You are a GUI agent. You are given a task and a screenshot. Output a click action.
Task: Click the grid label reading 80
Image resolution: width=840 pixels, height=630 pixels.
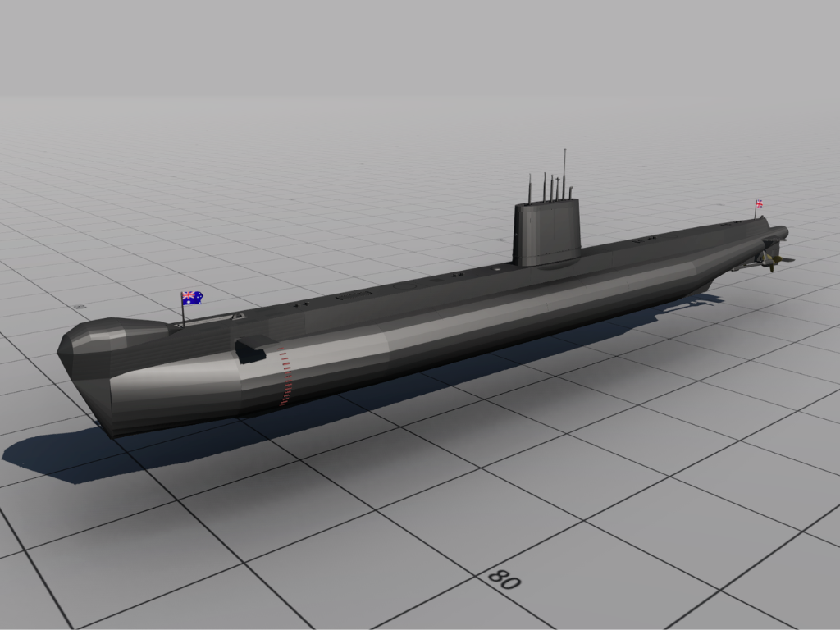click(x=504, y=579)
